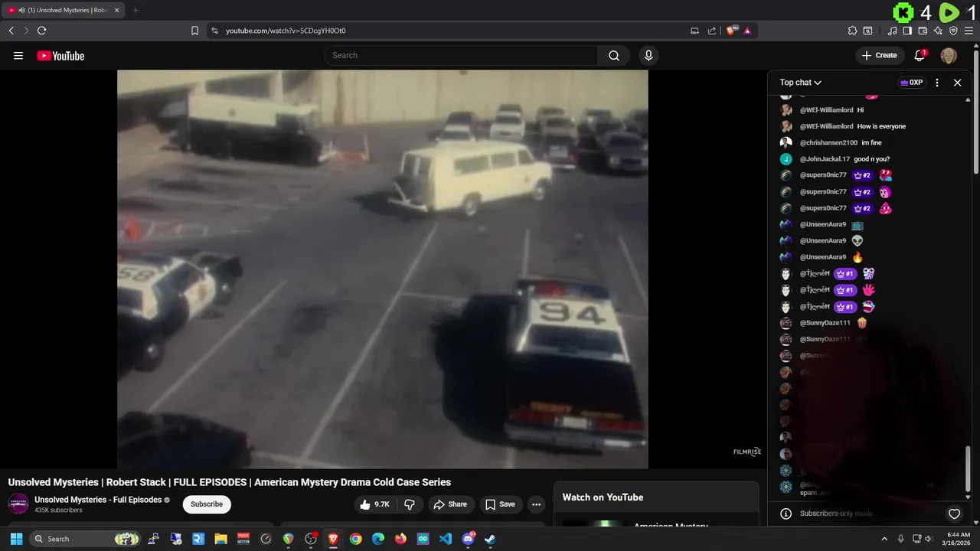Open Discord from the taskbar
This screenshot has height=551, width=980.
pyautogui.click(x=468, y=539)
